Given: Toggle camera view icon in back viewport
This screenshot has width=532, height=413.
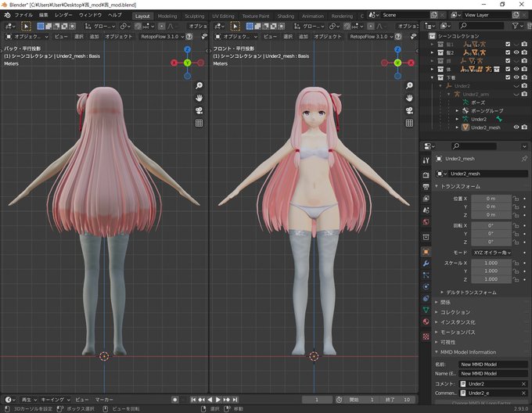Looking at the screenshot, I should pos(199,110).
